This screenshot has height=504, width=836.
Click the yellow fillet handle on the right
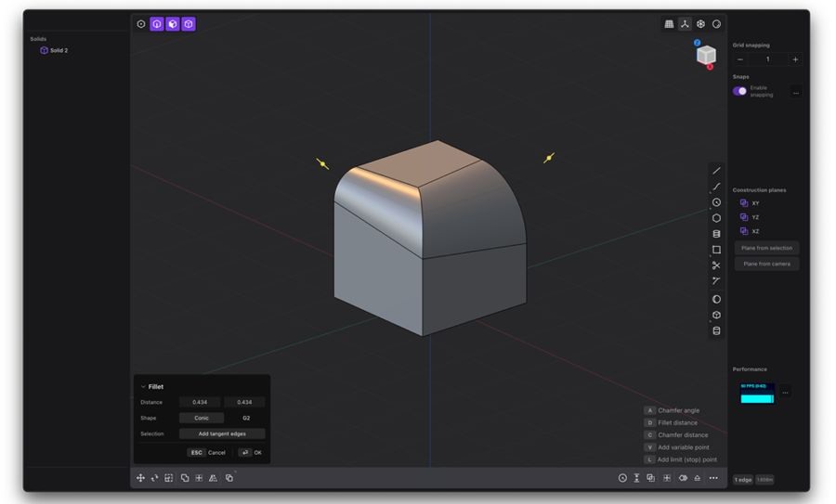pos(549,158)
